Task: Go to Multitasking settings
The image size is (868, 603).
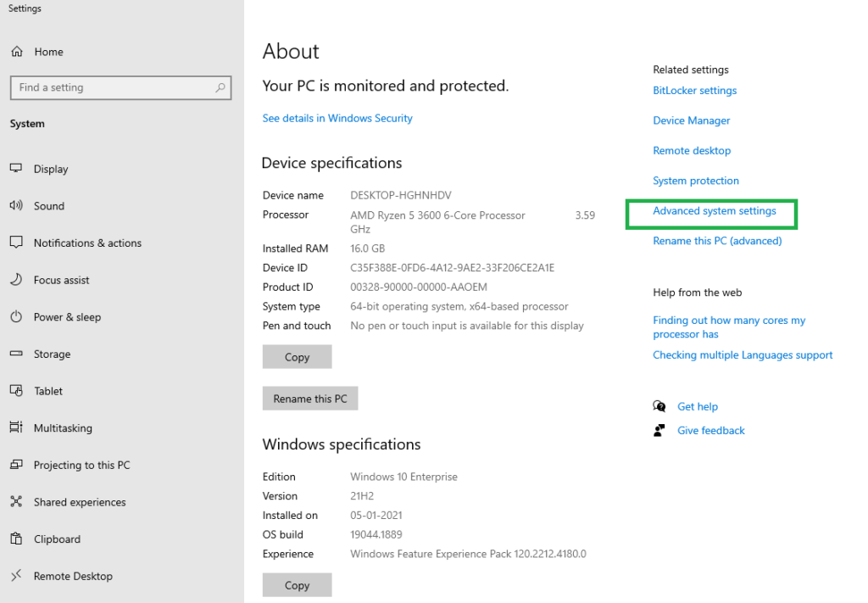Action: (x=63, y=428)
